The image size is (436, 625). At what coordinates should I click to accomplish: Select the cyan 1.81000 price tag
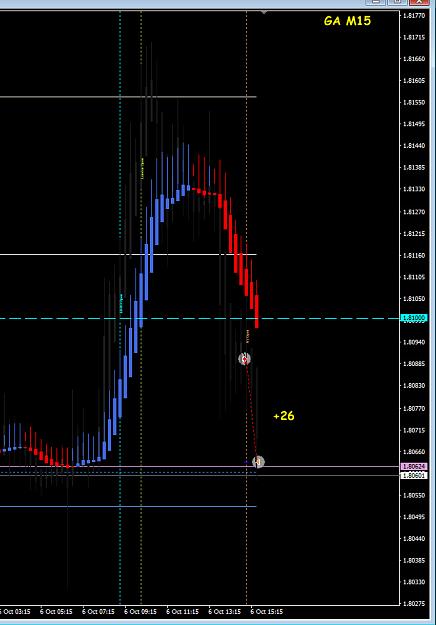coord(414,318)
